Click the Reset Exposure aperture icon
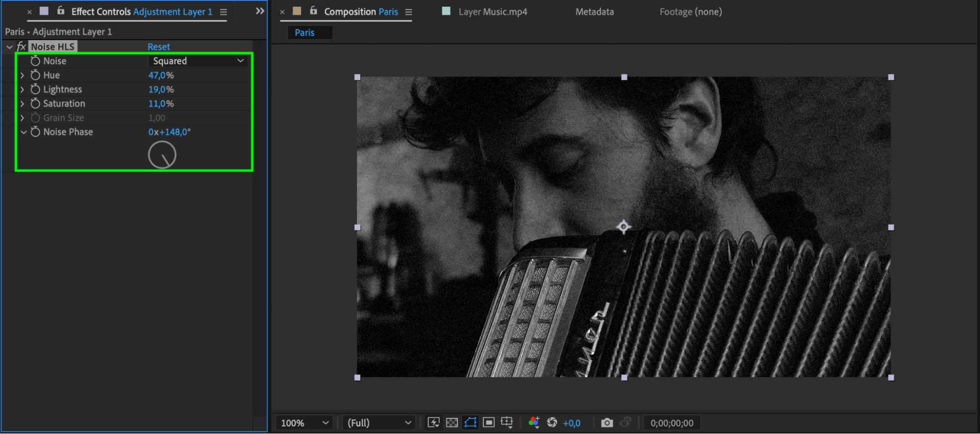This screenshot has height=434, width=980. pos(552,423)
